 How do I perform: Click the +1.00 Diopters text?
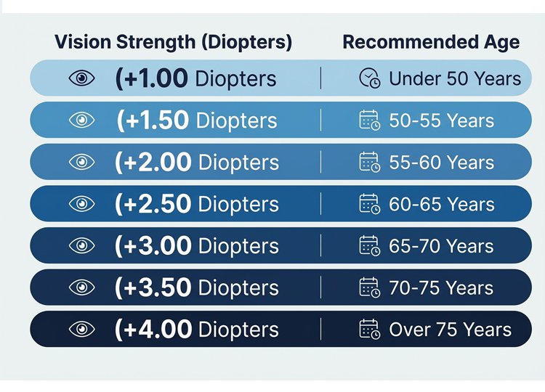[195, 78]
